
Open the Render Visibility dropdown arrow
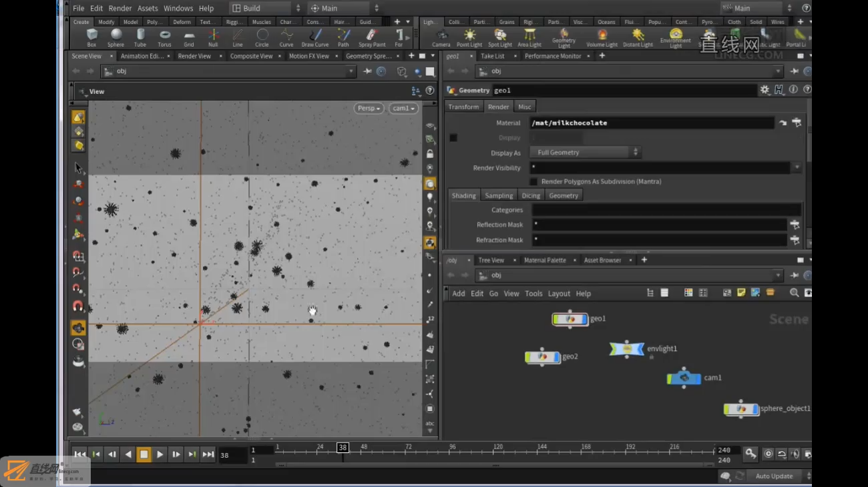pos(797,168)
